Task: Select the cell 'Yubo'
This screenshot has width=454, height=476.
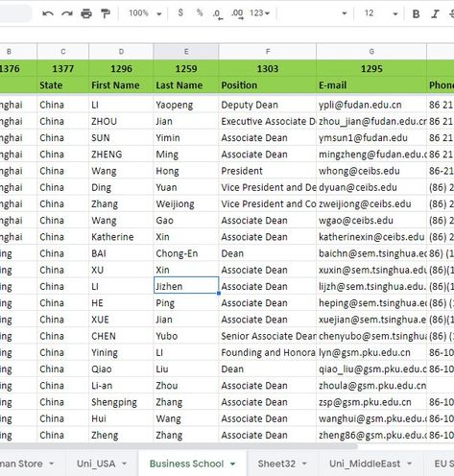Action: point(186,336)
